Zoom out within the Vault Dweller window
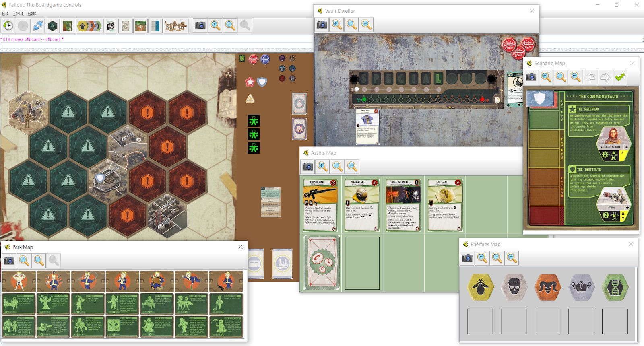 (366, 25)
